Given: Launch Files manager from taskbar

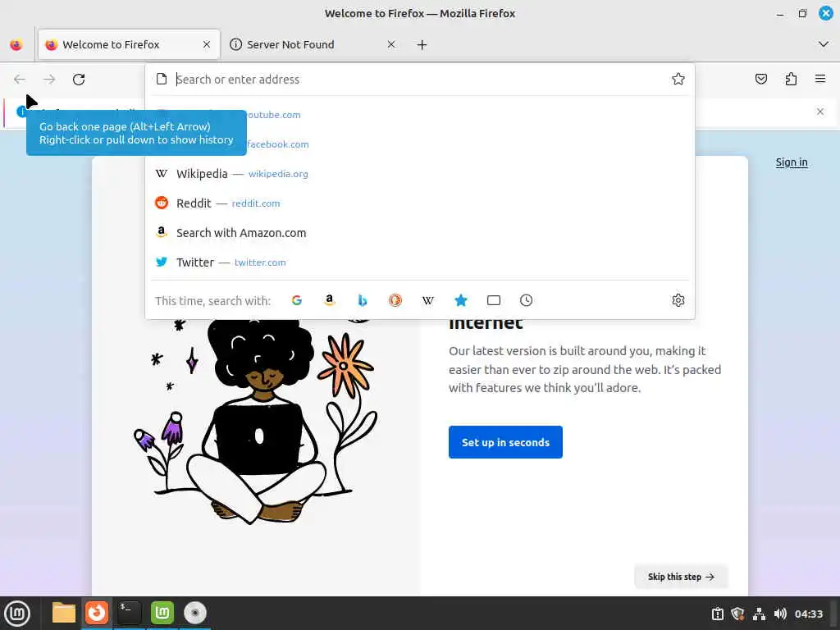Looking at the screenshot, I should pos(64,613).
